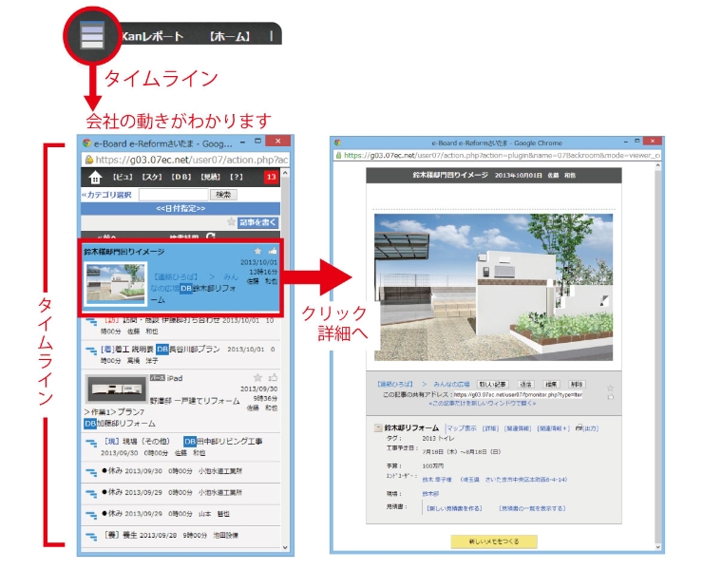Screen dimensions: 703x588
Task: Go to home via the house icon
Action: click(x=93, y=177)
